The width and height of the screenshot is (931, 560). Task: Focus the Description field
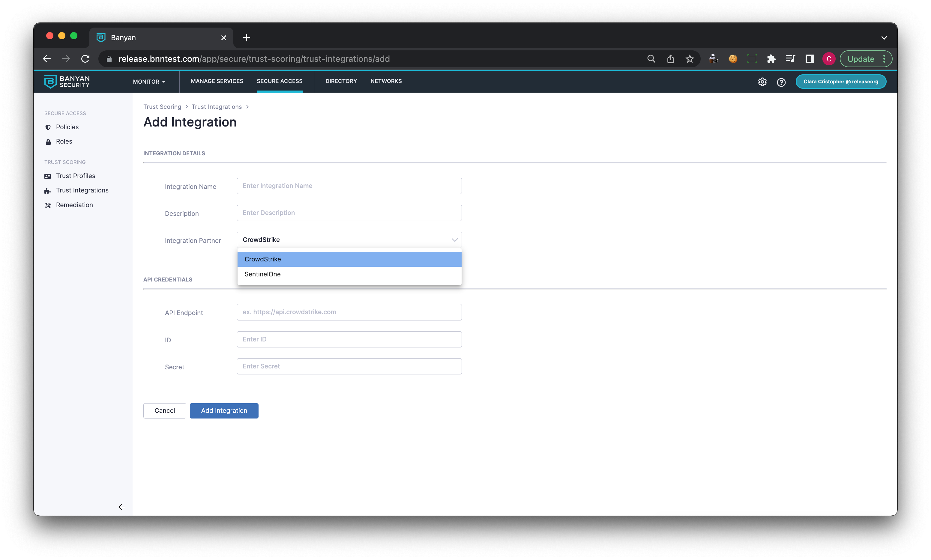pyautogui.click(x=349, y=213)
